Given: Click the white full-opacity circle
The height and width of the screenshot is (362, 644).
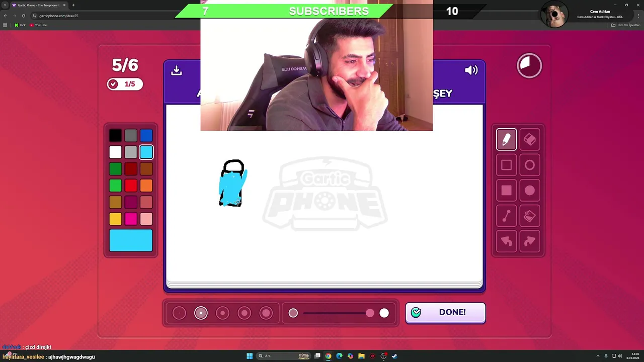Looking at the screenshot, I should pyautogui.click(x=384, y=313).
